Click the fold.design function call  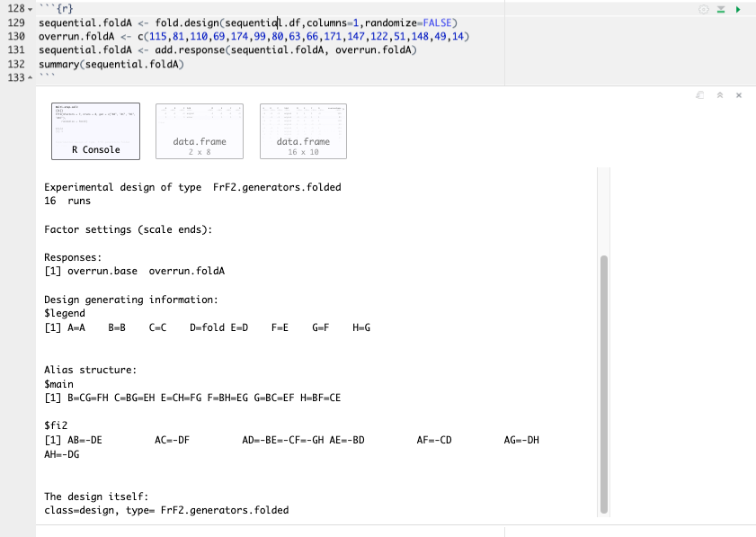coord(191,22)
